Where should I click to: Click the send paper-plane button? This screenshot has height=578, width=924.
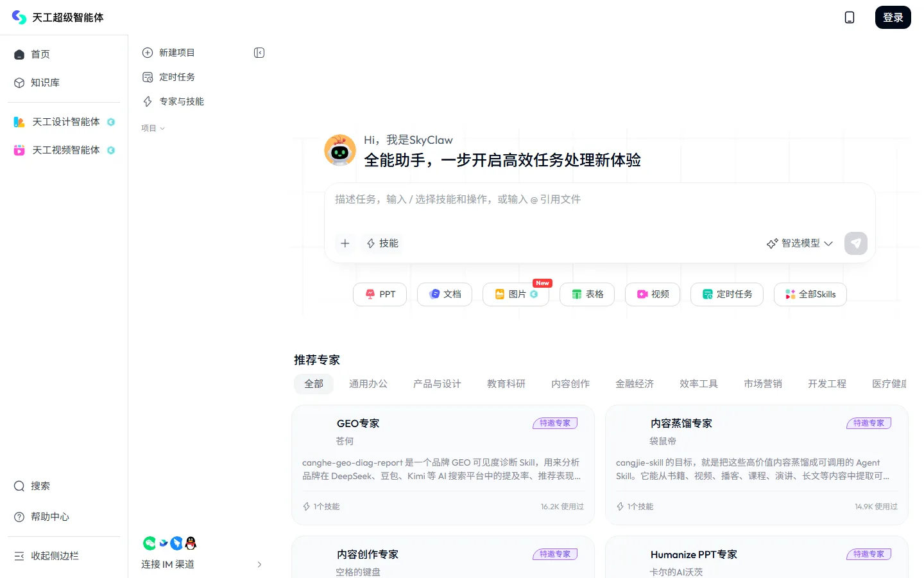(856, 243)
